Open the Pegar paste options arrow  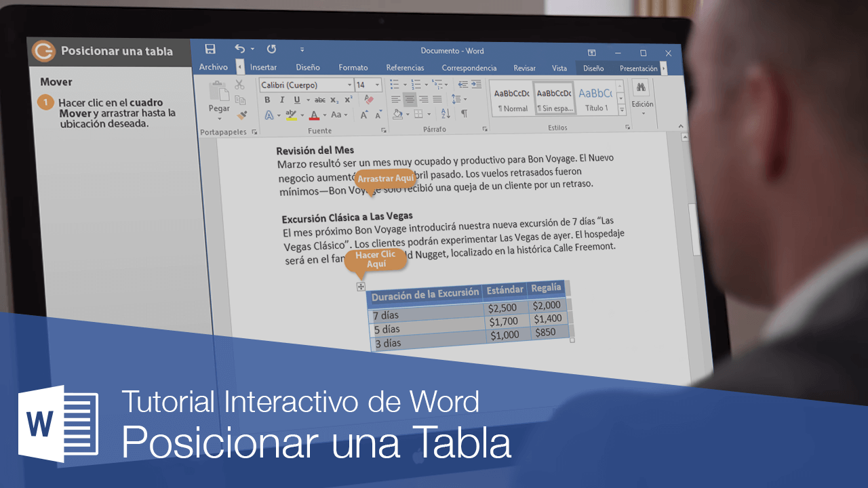point(219,119)
